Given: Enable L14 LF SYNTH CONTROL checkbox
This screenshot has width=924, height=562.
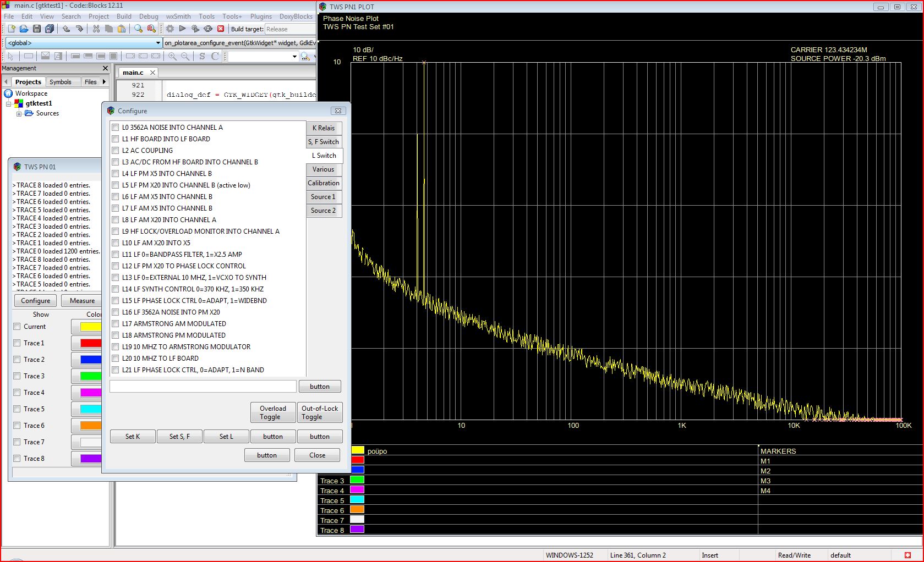Looking at the screenshot, I should (116, 289).
